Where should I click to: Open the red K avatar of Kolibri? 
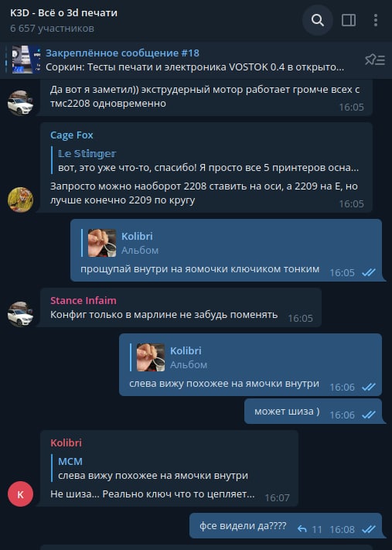coord(20,494)
